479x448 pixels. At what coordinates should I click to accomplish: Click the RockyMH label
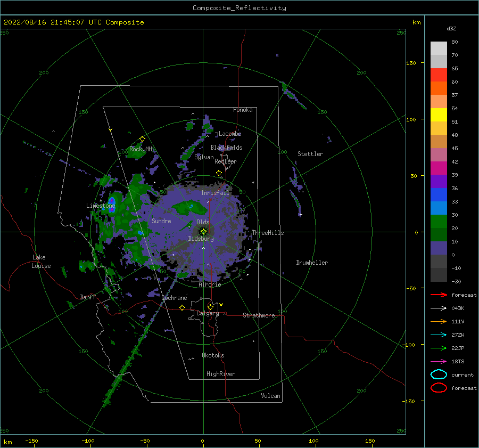point(141,149)
